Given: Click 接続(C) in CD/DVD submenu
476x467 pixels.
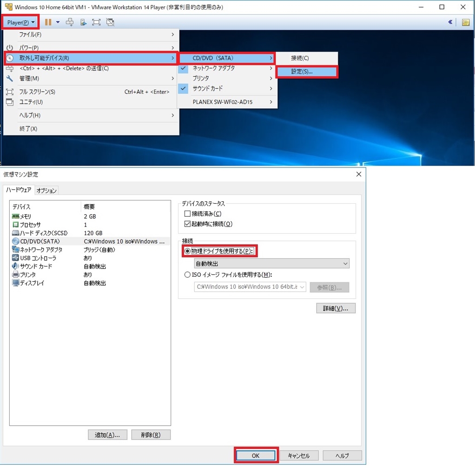Looking at the screenshot, I should (307, 58).
